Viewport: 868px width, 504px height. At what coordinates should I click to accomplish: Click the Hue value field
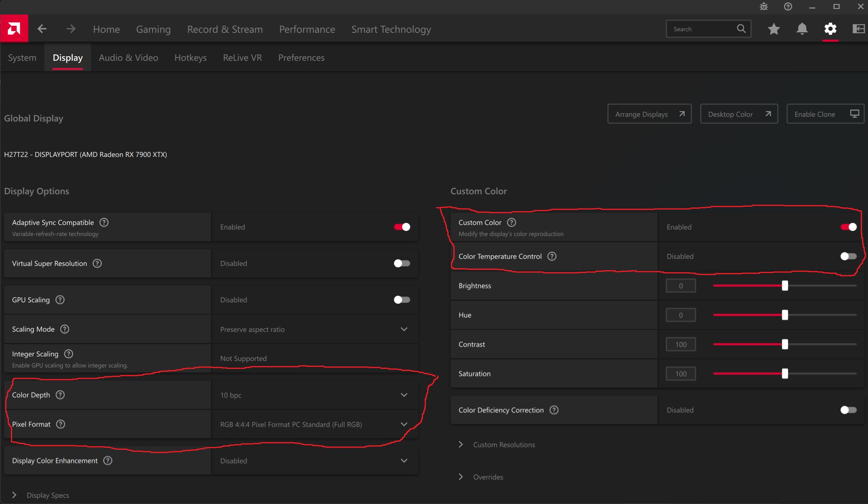[681, 315]
